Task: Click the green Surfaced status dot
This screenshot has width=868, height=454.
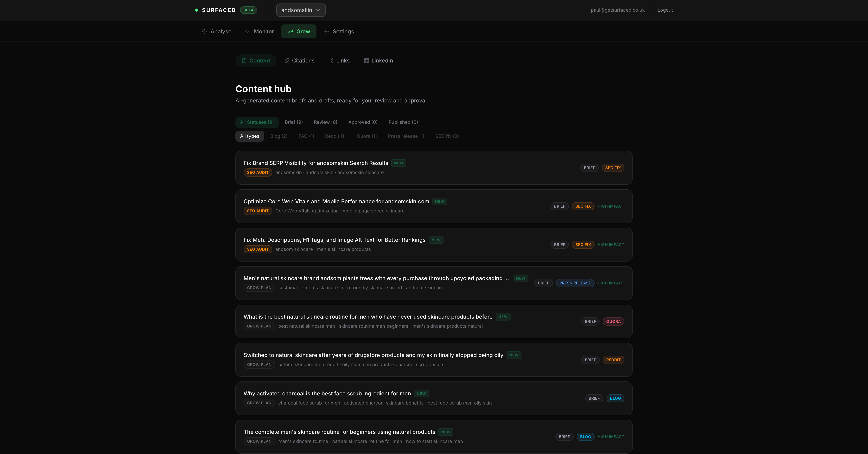Action: point(196,10)
